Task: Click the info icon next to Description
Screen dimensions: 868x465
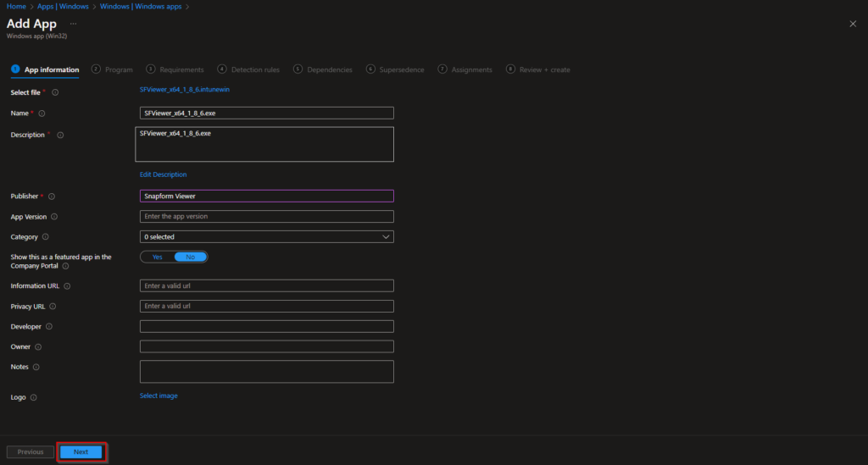Action: (60, 135)
